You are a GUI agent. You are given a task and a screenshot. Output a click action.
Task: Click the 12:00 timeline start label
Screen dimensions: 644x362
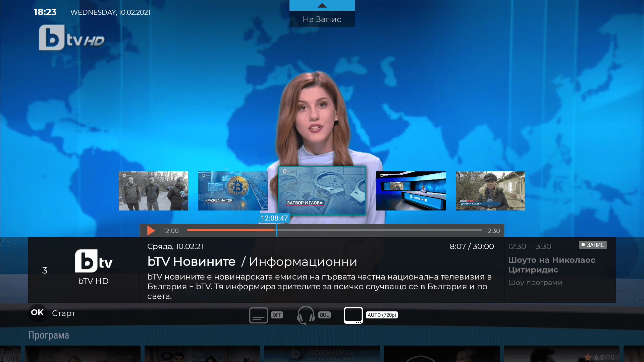171,231
